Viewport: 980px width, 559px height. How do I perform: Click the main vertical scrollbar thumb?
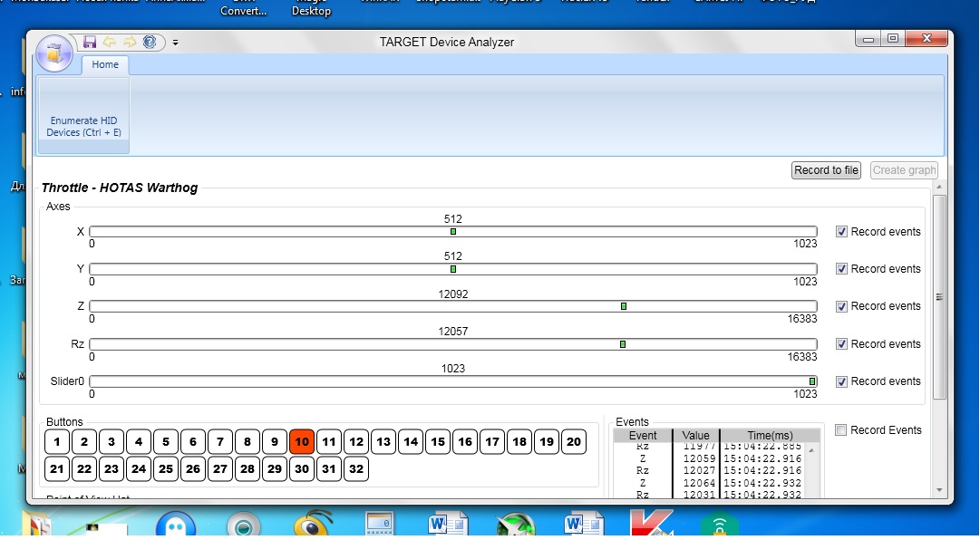tap(938, 297)
